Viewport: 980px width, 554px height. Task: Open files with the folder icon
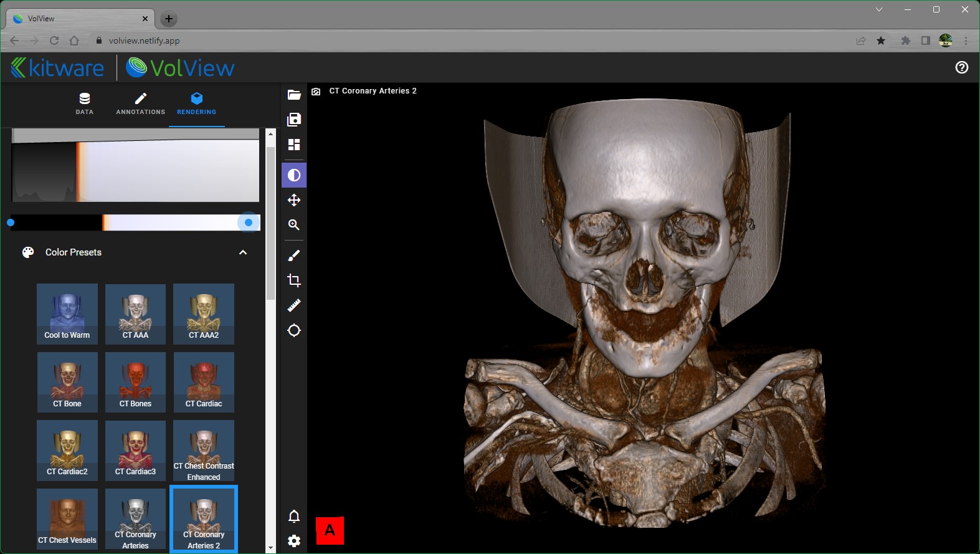click(294, 95)
